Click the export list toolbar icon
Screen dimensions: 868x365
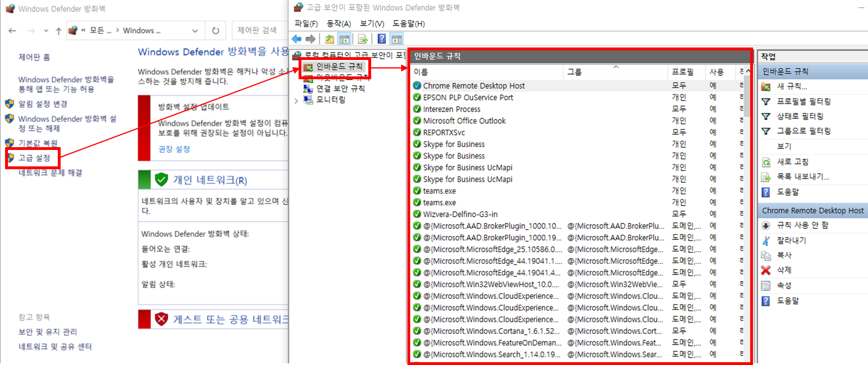pos(363,39)
